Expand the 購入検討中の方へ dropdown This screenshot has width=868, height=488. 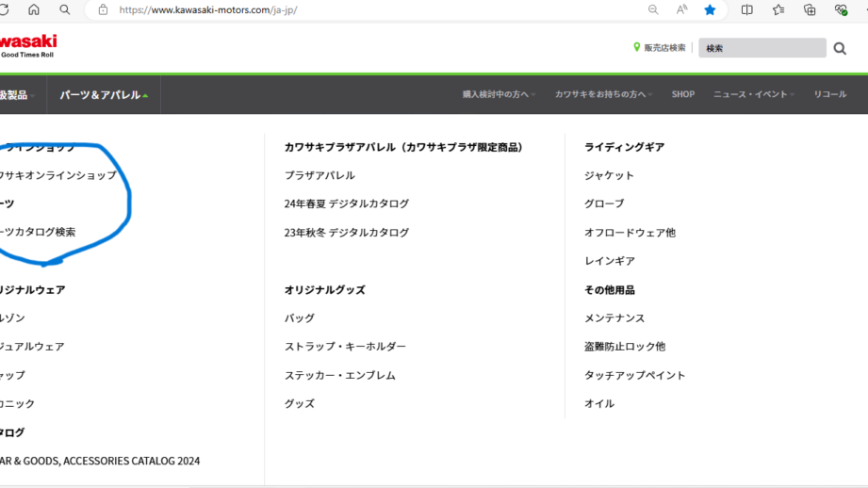499,94
